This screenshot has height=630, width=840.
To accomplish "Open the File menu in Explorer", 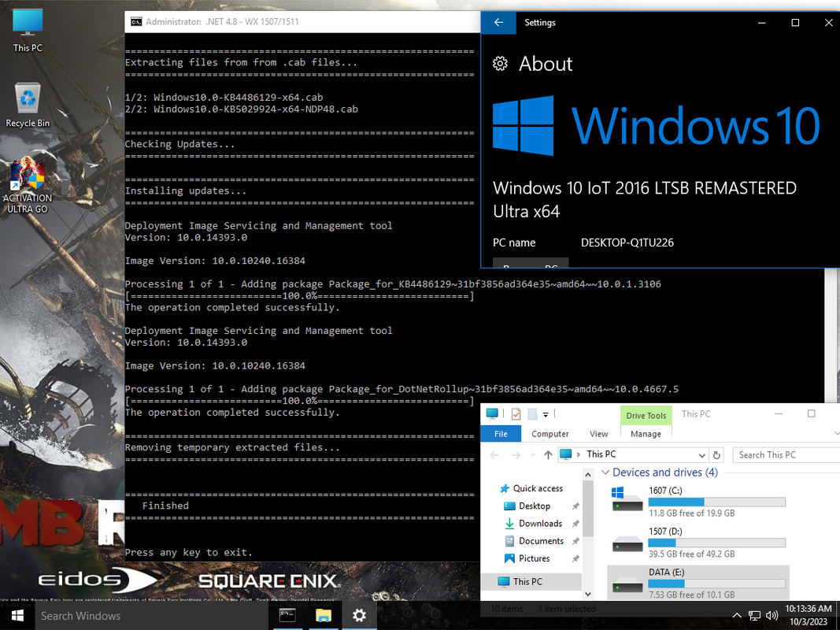I will click(x=501, y=434).
